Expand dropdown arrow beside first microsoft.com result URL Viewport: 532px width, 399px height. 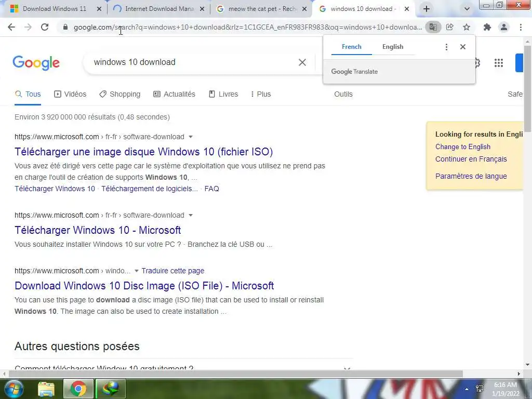(191, 137)
